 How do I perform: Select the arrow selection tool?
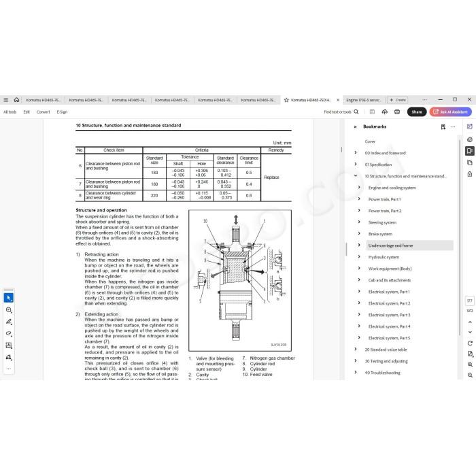click(8, 298)
